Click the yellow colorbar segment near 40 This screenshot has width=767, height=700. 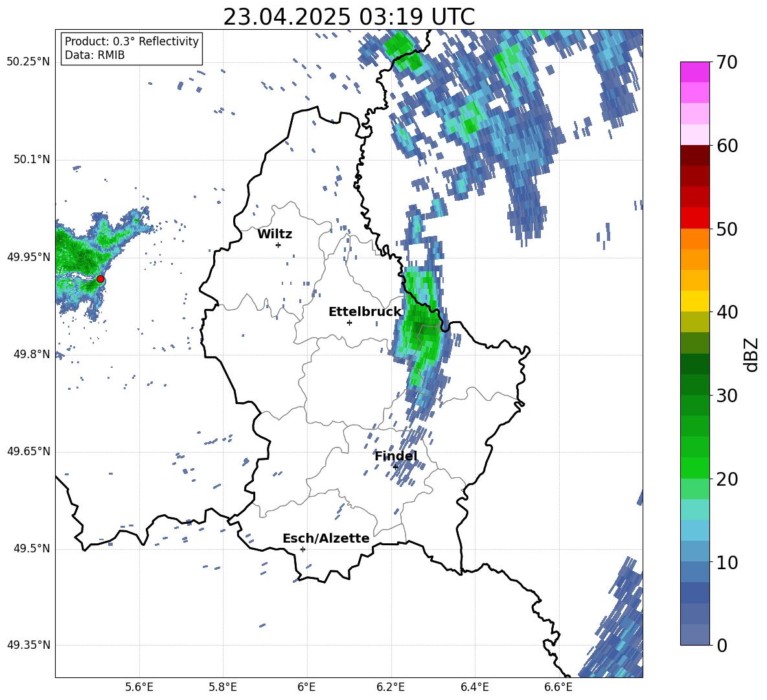tap(694, 301)
